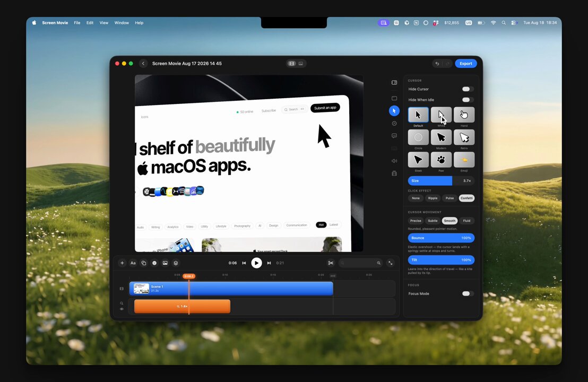
Task: Skip to the next frame marker
Action: tap(269, 263)
